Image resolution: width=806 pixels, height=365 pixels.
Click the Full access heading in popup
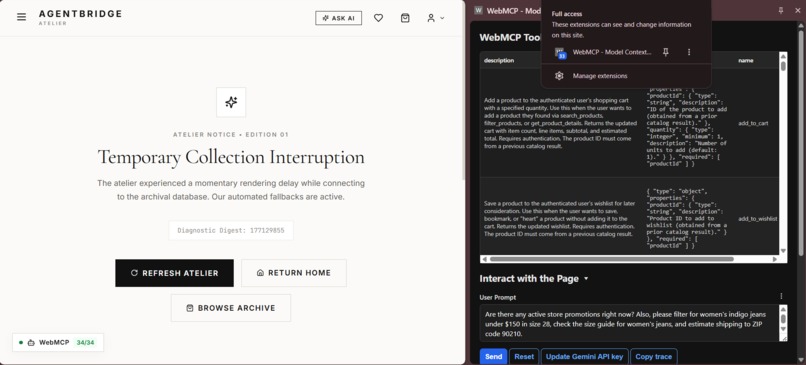pyautogui.click(x=567, y=14)
